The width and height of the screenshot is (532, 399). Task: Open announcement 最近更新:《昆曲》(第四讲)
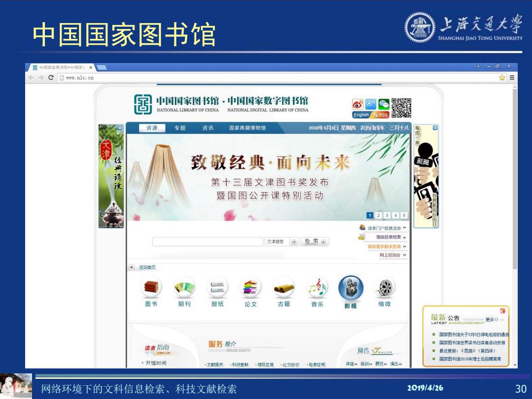[467, 351]
